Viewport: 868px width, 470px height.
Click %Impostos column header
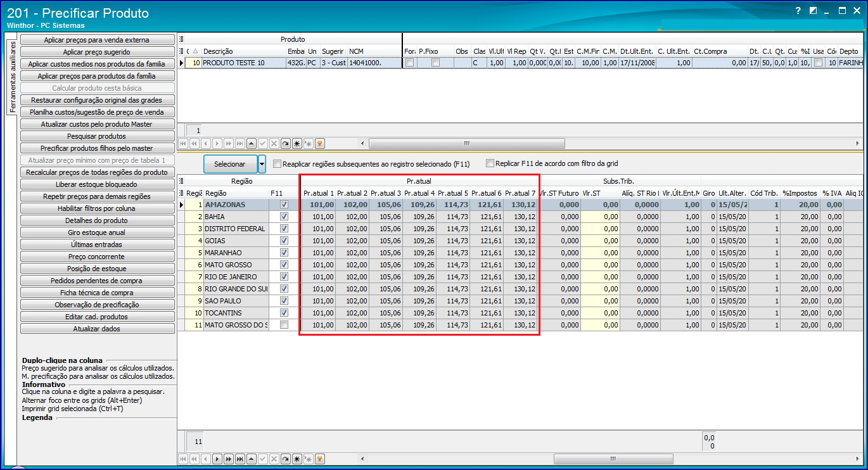tap(800, 193)
